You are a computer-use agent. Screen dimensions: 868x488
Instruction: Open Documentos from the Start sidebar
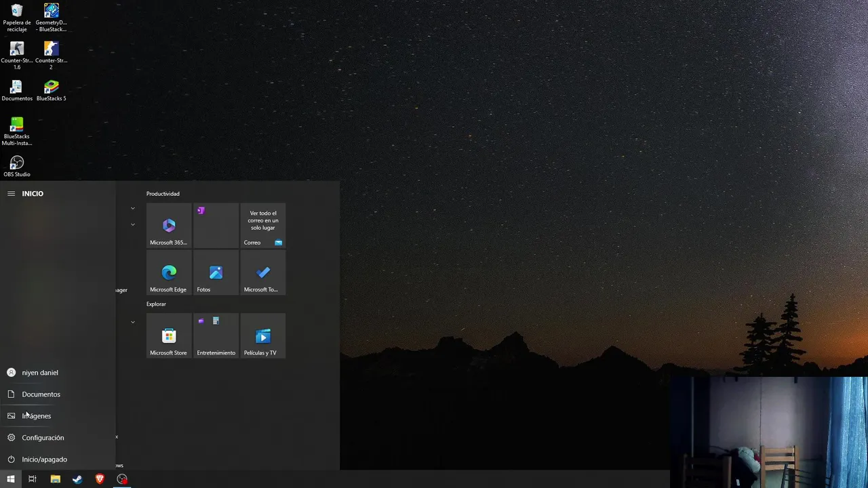[x=58, y=394]
